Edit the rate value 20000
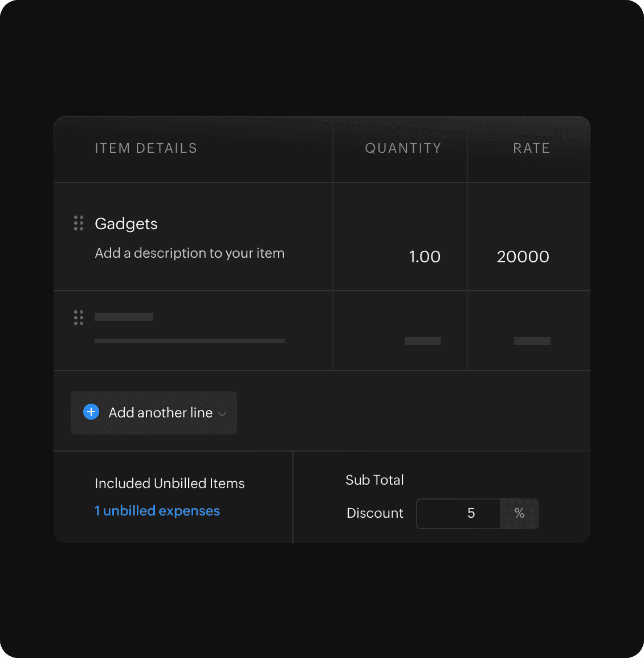The height and width of the screenshot is (658, 644). (x=523, y=257)
